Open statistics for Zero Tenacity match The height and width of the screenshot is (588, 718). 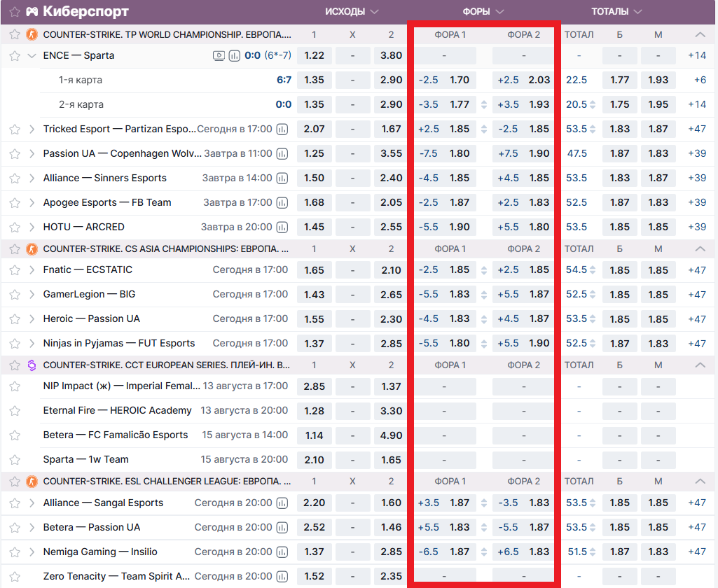coord(282,577)
